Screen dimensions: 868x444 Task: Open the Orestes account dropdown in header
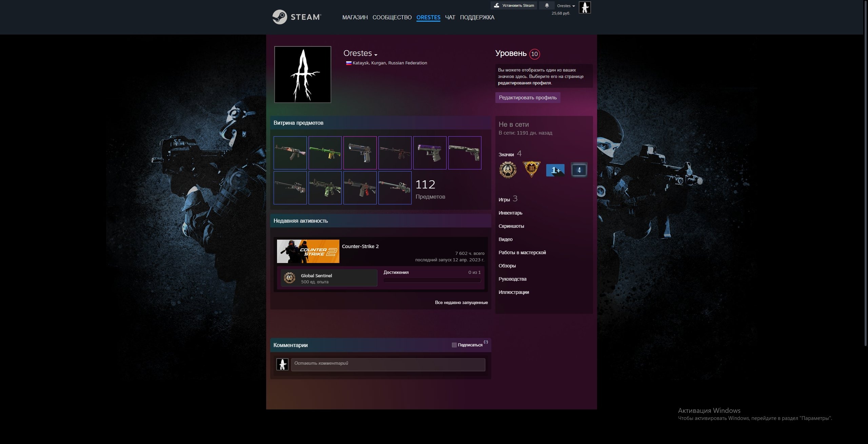[566, 6]
